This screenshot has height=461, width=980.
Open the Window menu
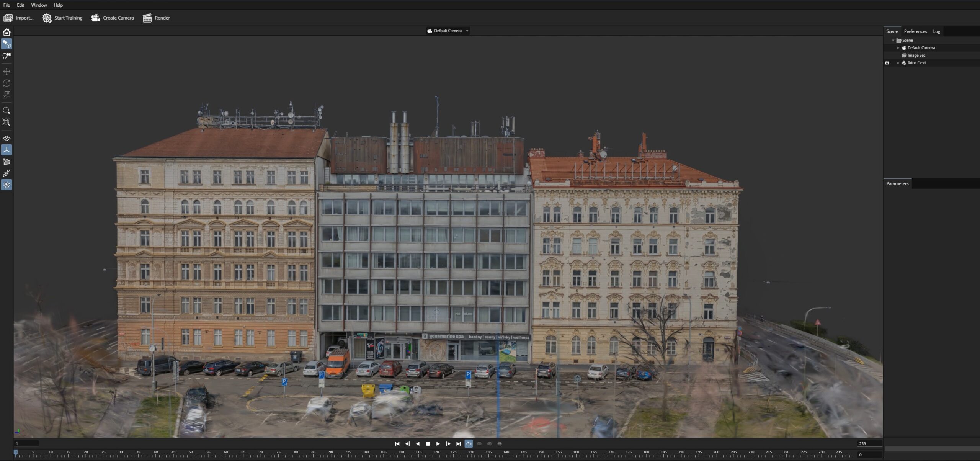[x=39, y=5]
